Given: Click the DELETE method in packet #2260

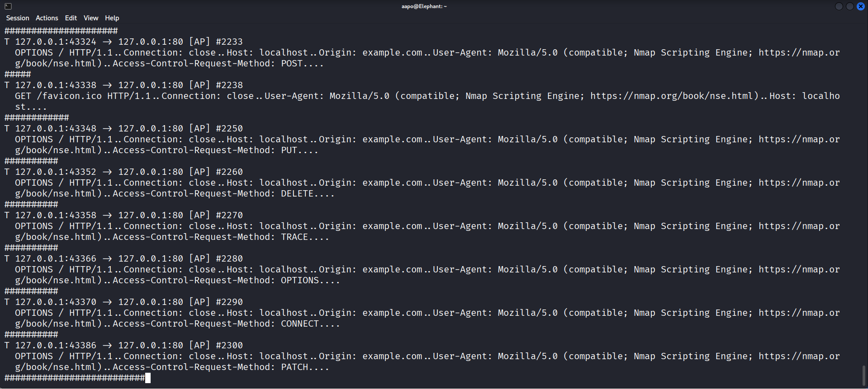Looking at the screenshot, I should point(297,193).
